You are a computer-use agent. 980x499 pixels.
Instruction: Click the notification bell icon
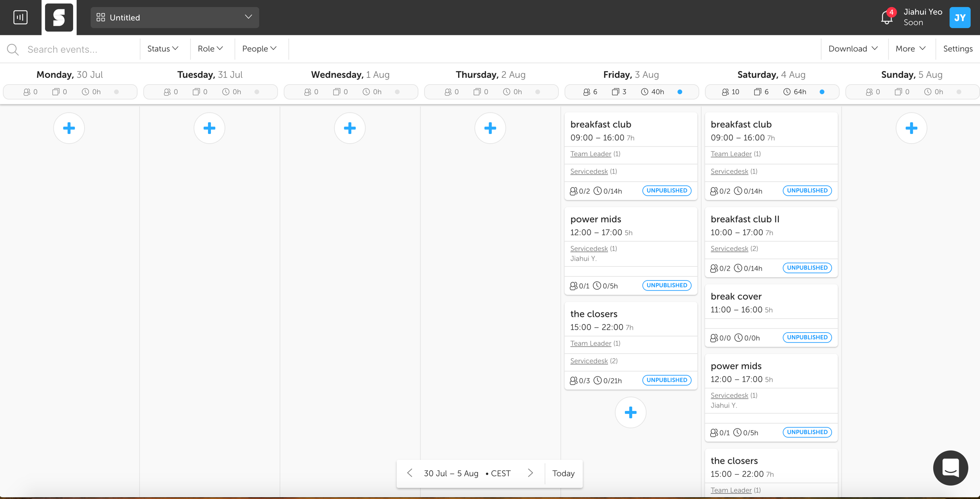886,17
